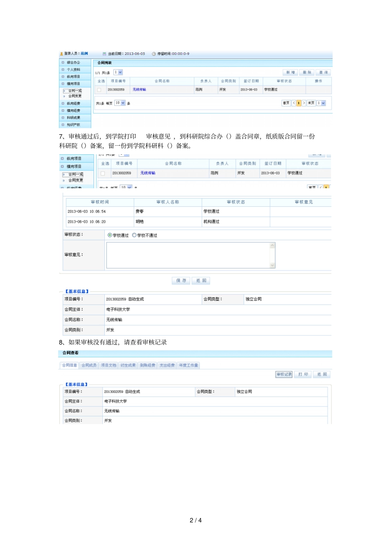This screenshot has width=392, height=555.
Task: Select 合同一览 in the first screenshot sidebar
Action: click(x=75, y=91)
